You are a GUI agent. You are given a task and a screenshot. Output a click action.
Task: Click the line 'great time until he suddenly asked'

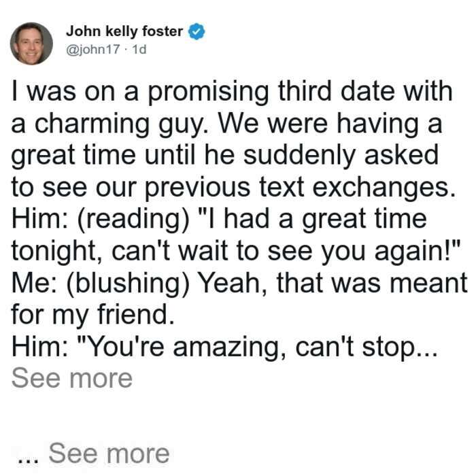[225, 156]
